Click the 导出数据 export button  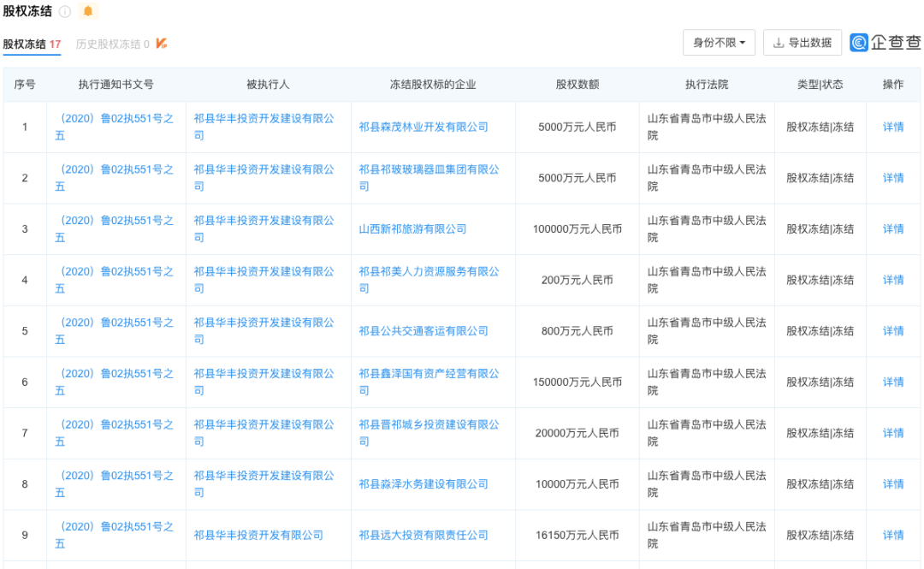[x=802, y=43]
